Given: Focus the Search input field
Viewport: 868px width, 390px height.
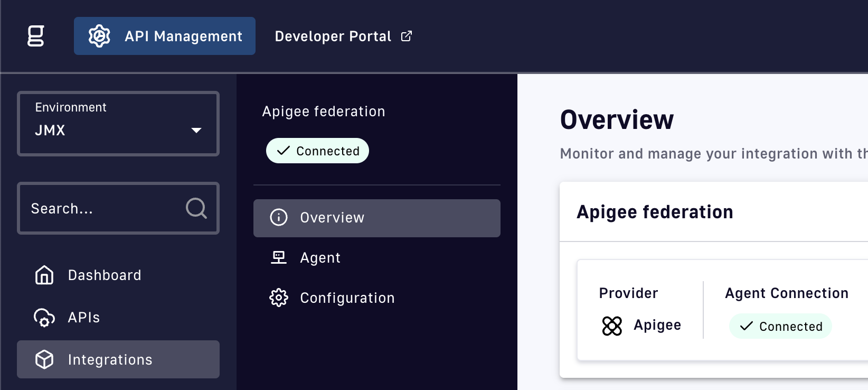Looking at the screenshot, I should point(103,208).
